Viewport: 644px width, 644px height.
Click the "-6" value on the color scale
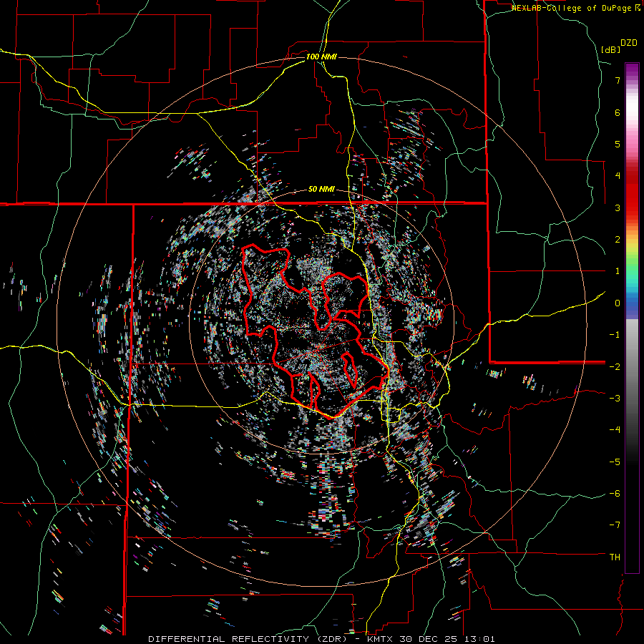pos(615,494)
